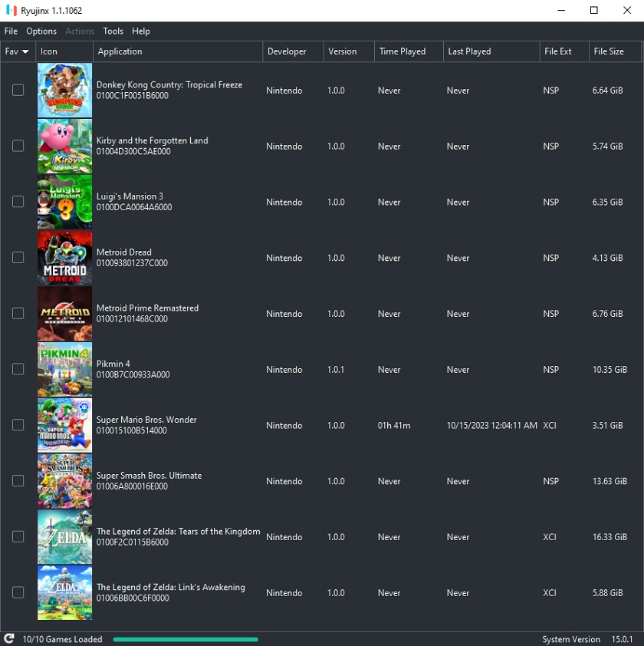
Task: Click the Kirby and the Forgotten Land icon
Action: point(64,147)
